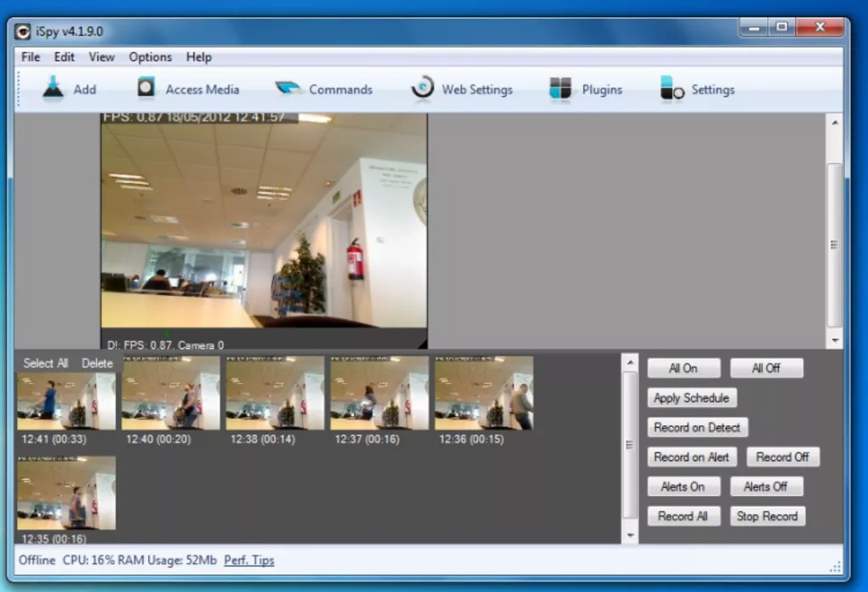Click Select All in media panel
The image size is (868, 592).
click(45, 363)
